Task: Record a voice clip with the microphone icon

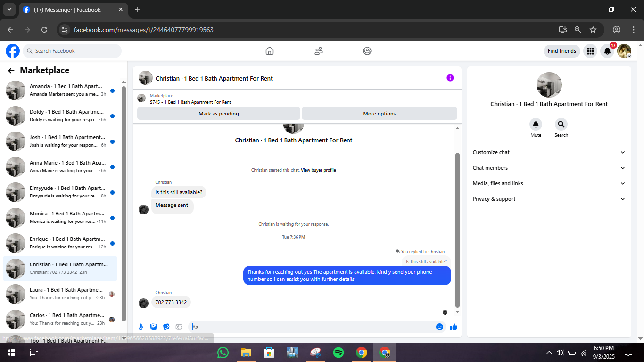Action: click(140, 327)
